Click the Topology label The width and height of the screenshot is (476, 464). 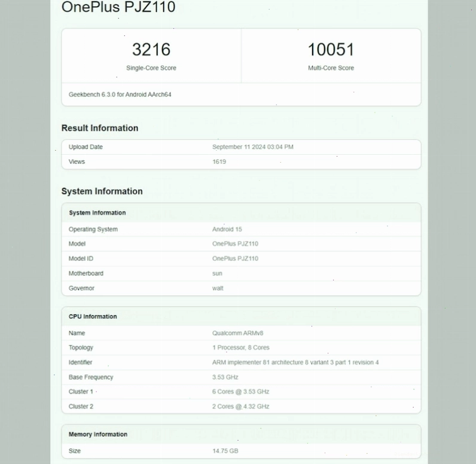pos(81,348)
